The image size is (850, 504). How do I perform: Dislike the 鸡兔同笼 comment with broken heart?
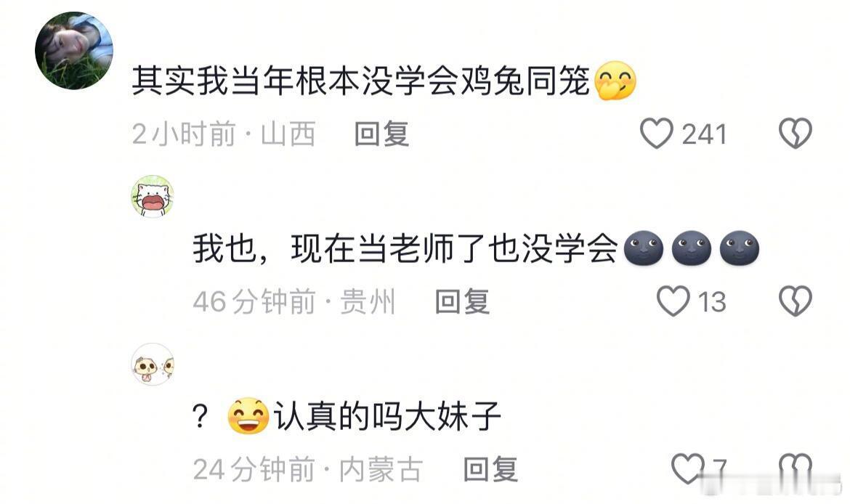796,134
